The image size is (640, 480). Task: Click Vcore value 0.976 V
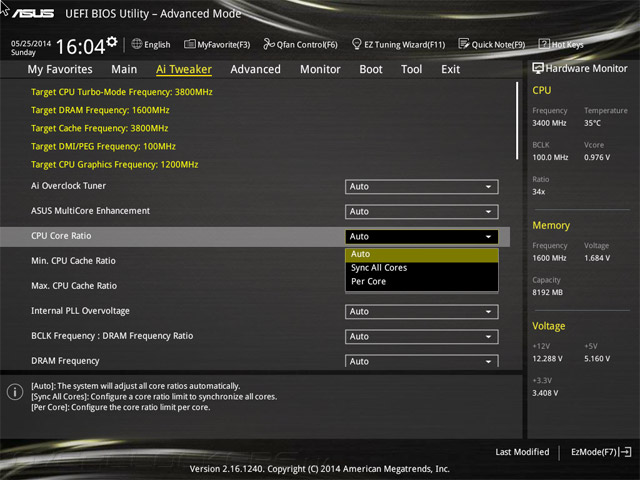click(597, 157)
